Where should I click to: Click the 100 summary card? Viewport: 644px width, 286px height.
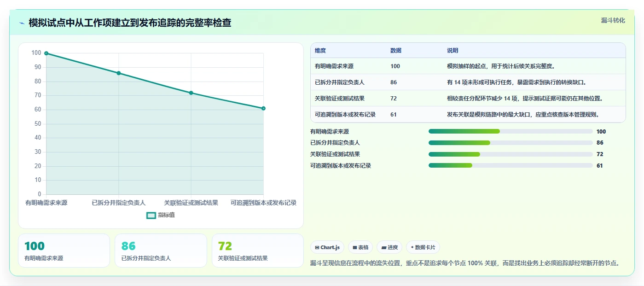click(64, 251)
